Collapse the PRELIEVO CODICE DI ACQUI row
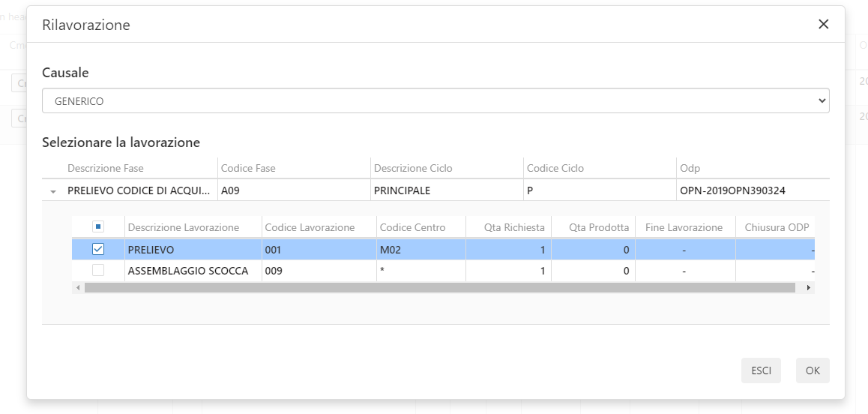 (x=53, y=192)
